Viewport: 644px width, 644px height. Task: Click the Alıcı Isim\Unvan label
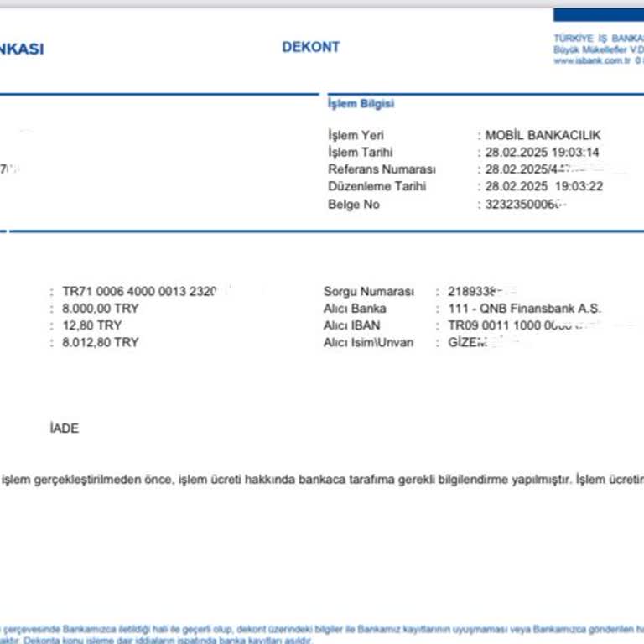click(x=368, y=342)
